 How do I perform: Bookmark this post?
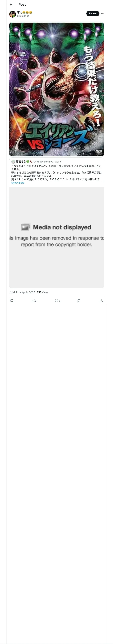79,301
